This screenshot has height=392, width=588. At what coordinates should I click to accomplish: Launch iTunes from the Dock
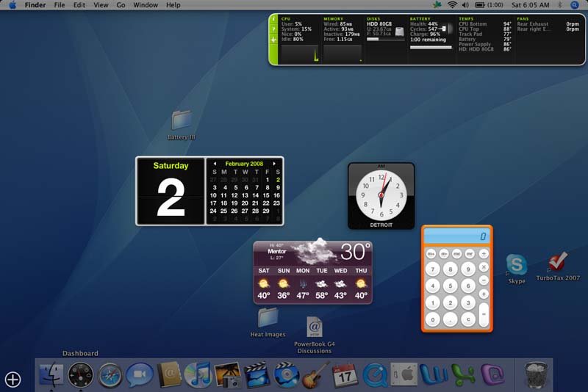pos(198,374)
